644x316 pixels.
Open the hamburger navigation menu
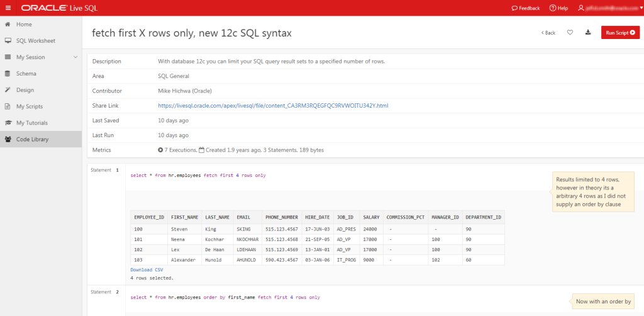point(8,8)
